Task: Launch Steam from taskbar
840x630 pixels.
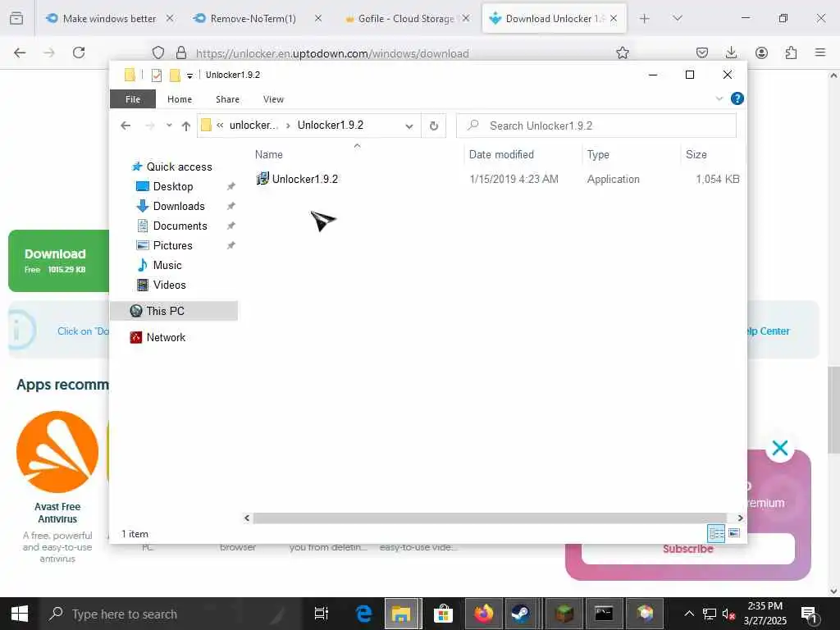Action: tap(520, 614)
